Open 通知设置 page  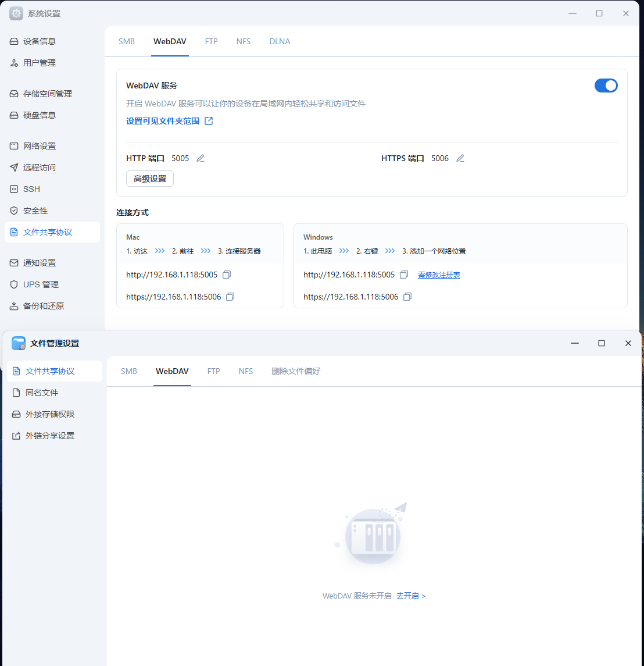(x=52, y=263)
